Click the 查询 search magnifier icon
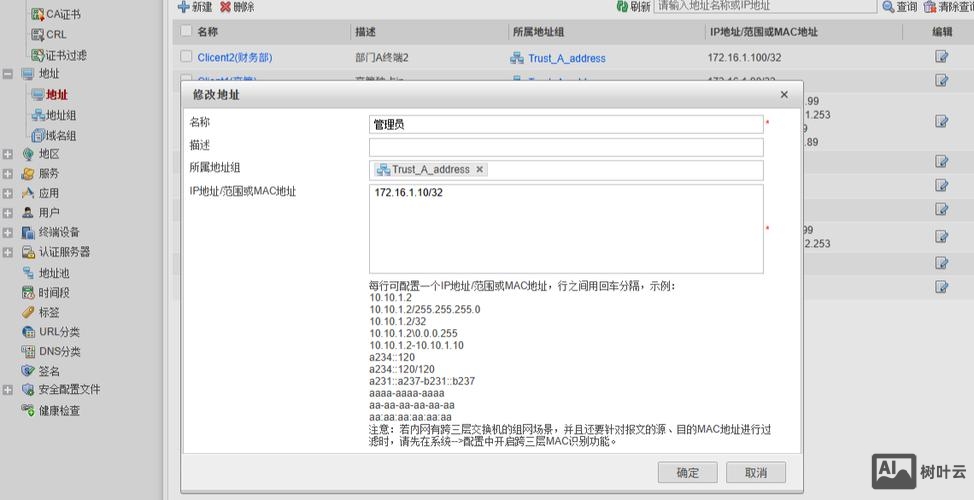 (x=888, y=6)
